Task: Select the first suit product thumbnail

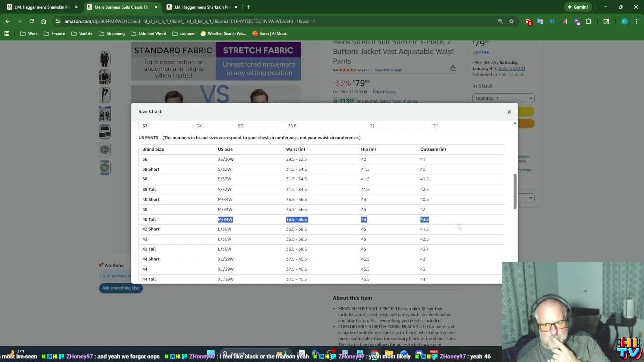Action: click(x=104, y=59)
